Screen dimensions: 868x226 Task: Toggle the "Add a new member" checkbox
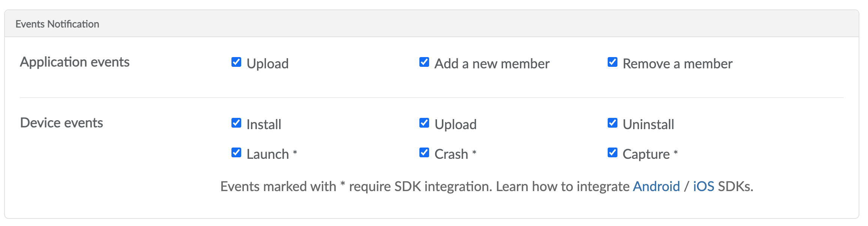(x=424, y=62)
